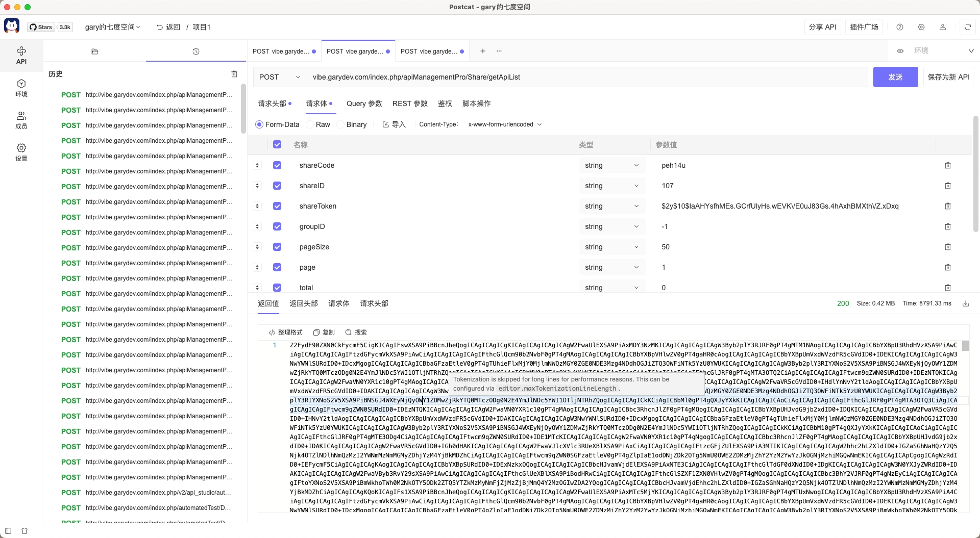Open the POST method dropdown

pos(280,77)
